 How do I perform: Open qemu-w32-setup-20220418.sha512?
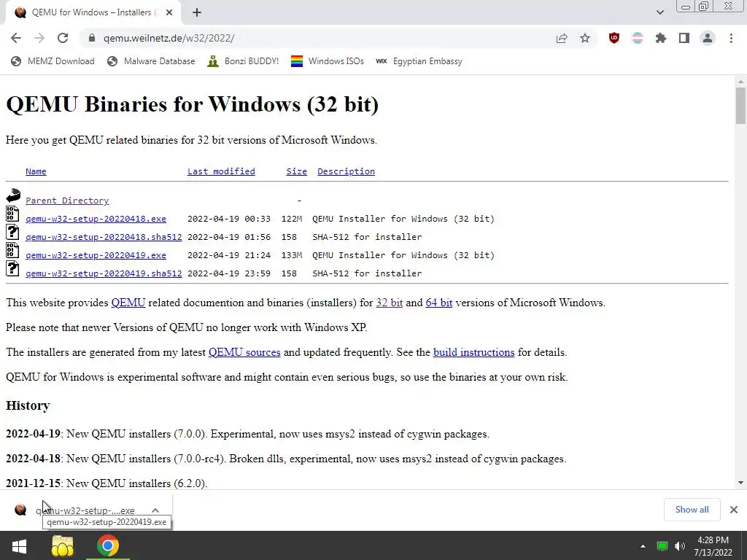pyautogui.click(x=104, y=237)
